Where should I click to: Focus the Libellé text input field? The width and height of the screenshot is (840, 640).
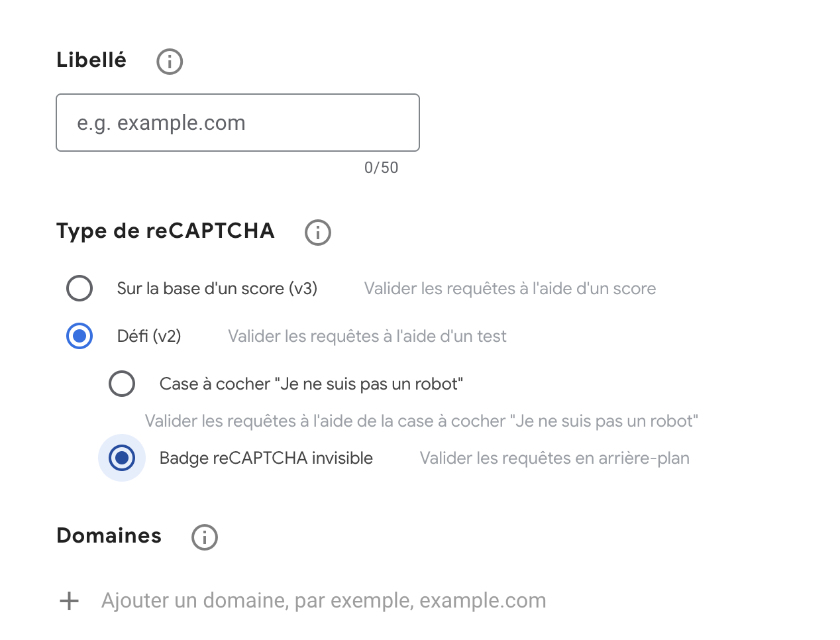(x=238, y=123)
